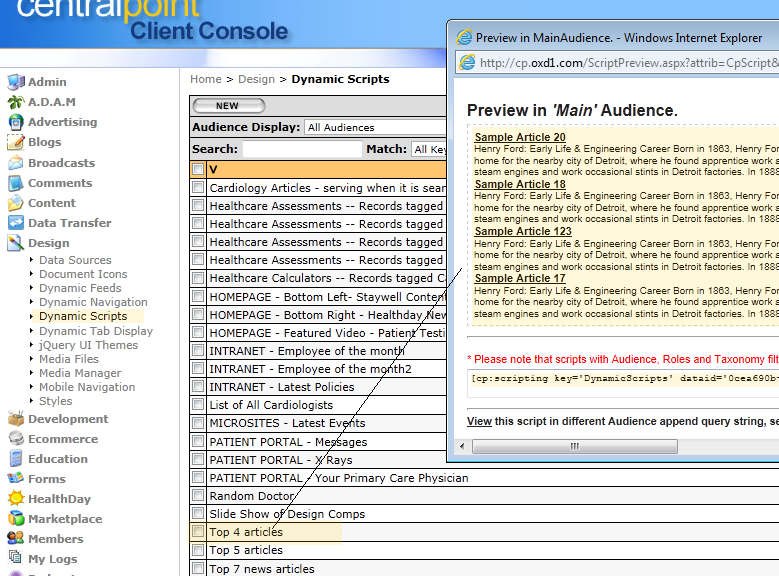Open jQuery UI Themes menu item
Image resolution: width=779 pixels, height=576 pixels.
pyautogui.click(x=88, y=345)
